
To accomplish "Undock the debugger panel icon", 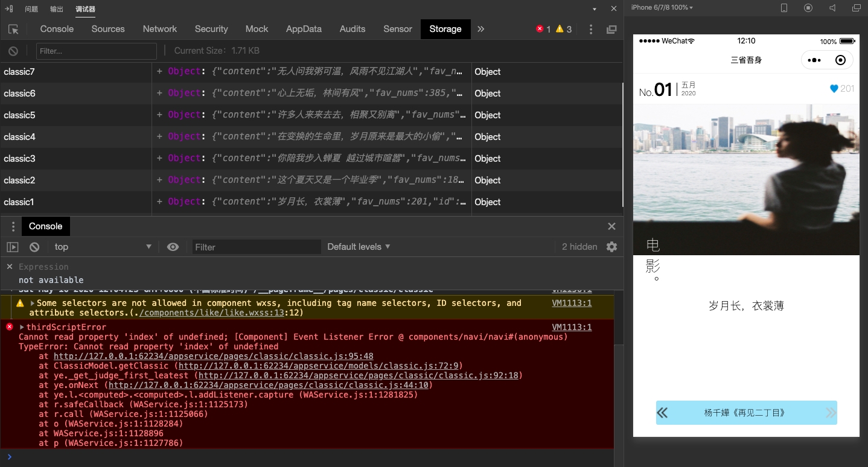I will (x=611, y=29).
